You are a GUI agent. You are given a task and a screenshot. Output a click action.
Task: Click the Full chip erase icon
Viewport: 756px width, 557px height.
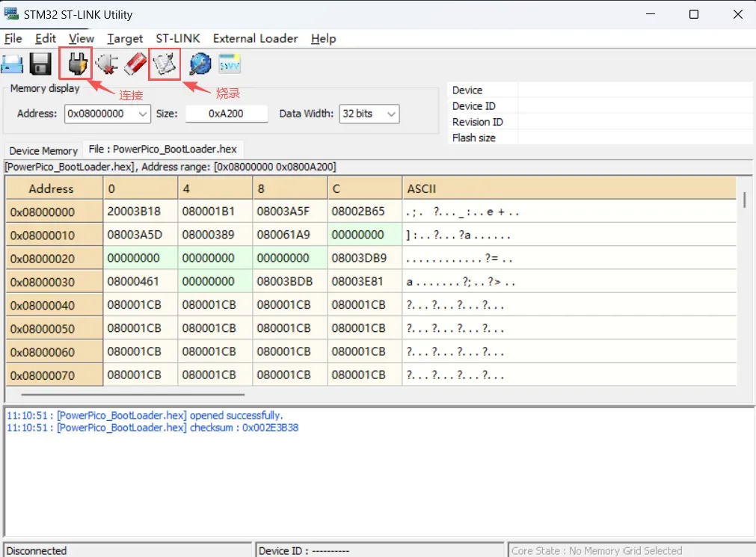pos(135,64)
